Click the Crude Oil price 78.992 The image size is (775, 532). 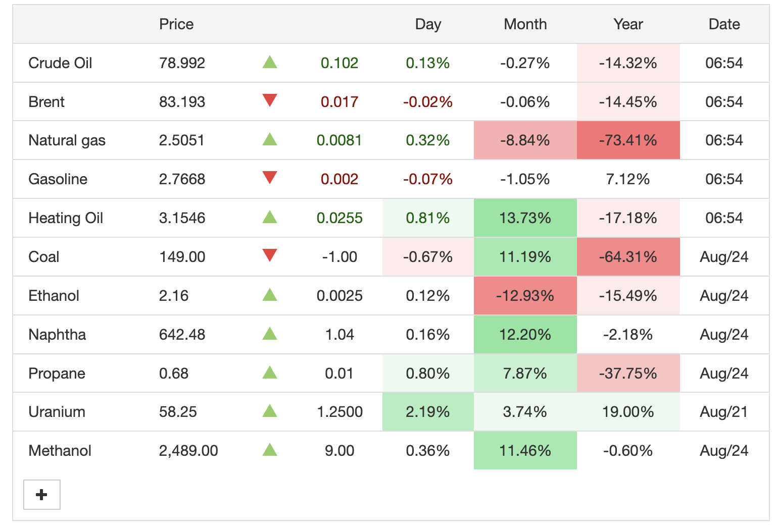[x=182, y=63]
